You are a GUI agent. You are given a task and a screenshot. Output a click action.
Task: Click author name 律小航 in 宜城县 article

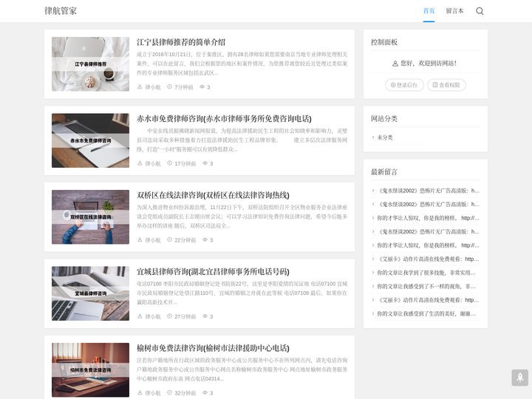pyautogui.click(x=153, y=316)
